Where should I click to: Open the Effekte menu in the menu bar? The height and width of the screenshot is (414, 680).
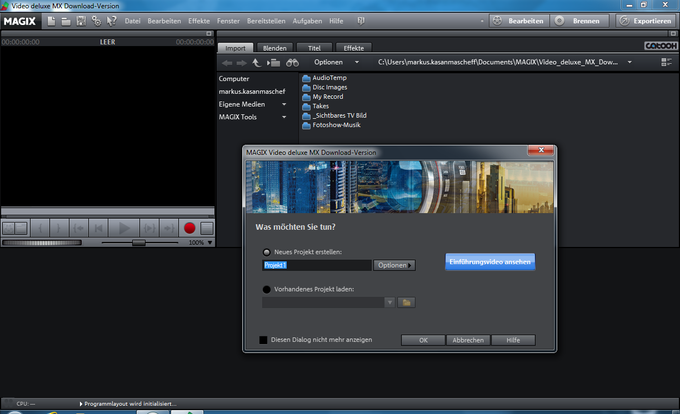tap(199, 21)
